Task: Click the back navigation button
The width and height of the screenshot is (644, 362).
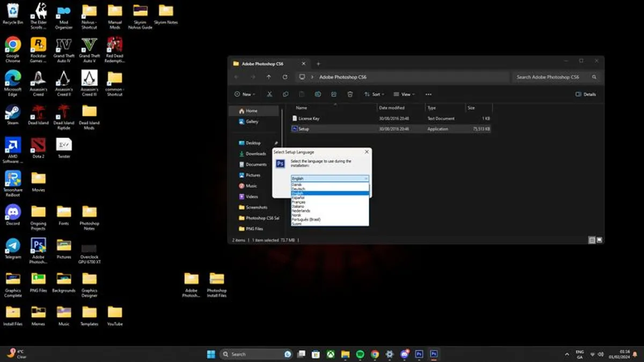Action: pyautogui.click(x=235, y=77)
